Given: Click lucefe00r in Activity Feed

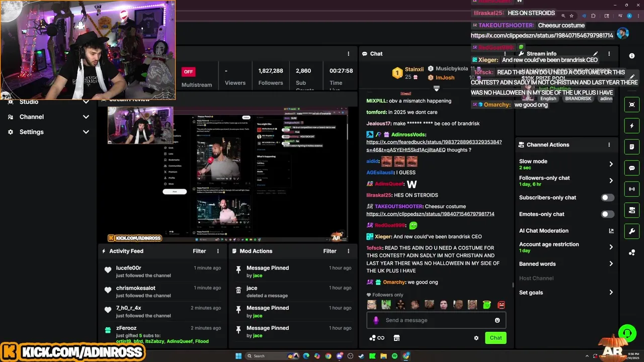Looking at the screenshot, I should click(128, 268).
